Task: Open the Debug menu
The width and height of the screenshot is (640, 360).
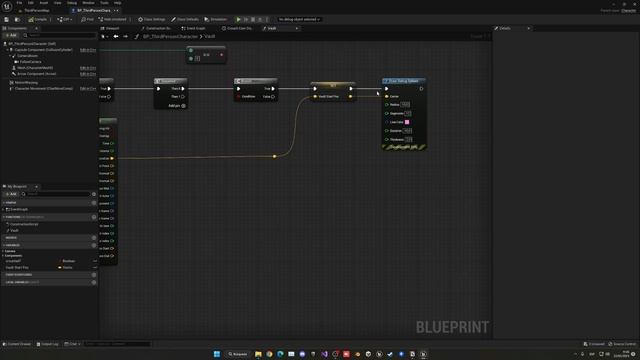Action: coord(72,3)
